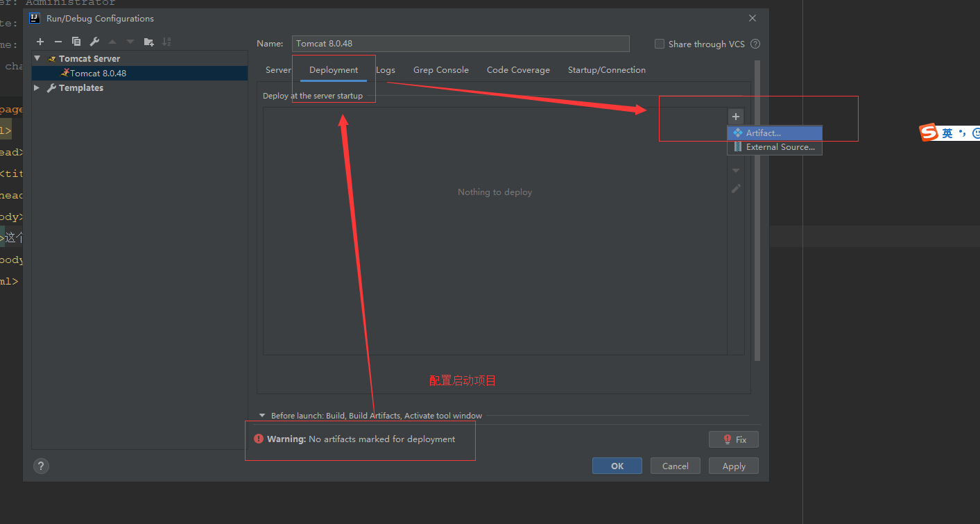
Task: Click help question icon next to Share through VCS
Action: point(755,44)
